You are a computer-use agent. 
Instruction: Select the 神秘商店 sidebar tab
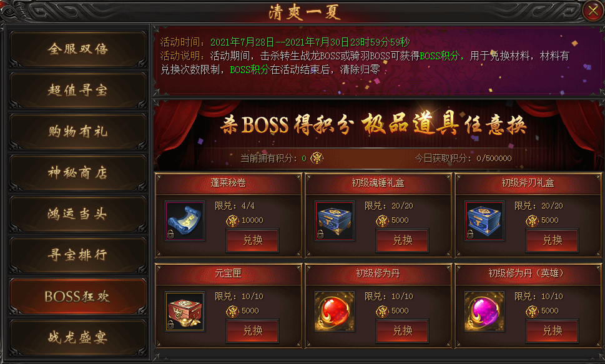click(78, 172)
